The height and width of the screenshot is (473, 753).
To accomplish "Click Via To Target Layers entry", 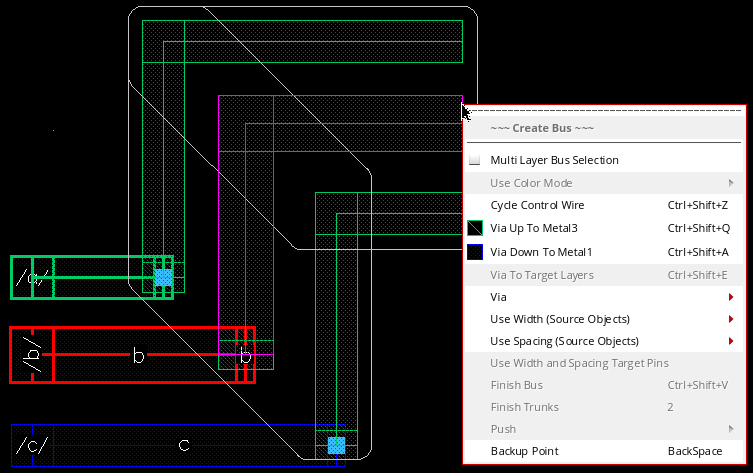I will [541, 275].
